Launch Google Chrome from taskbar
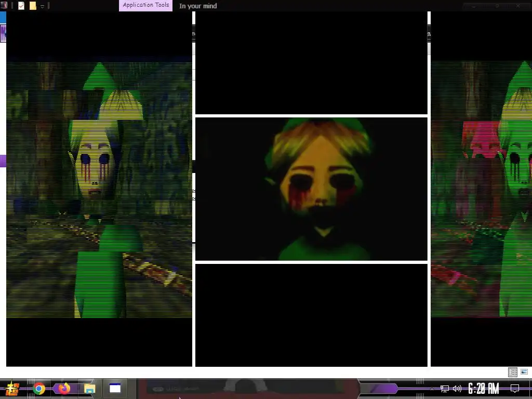The height and width of the screenshot is (399, 532). [x=39, y=389]
